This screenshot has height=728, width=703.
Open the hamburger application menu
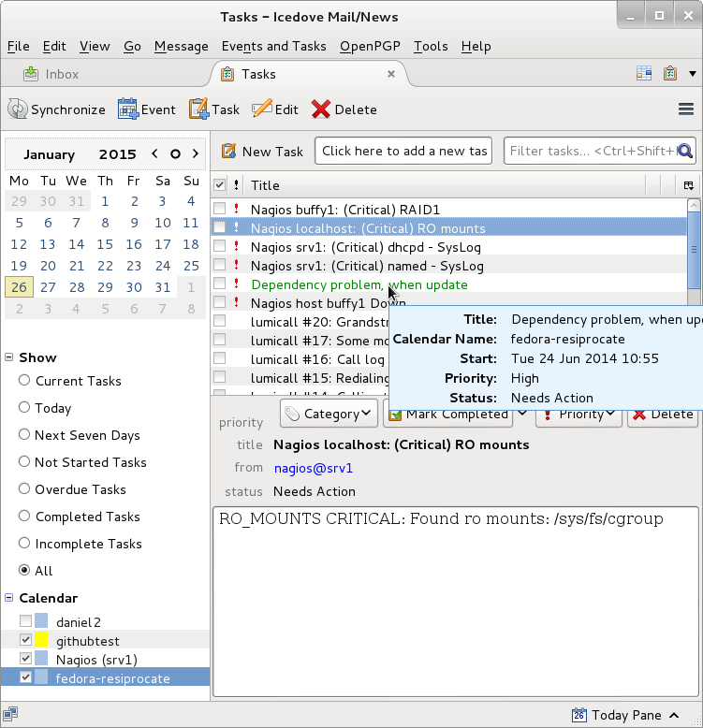click(x=686, y=109)
